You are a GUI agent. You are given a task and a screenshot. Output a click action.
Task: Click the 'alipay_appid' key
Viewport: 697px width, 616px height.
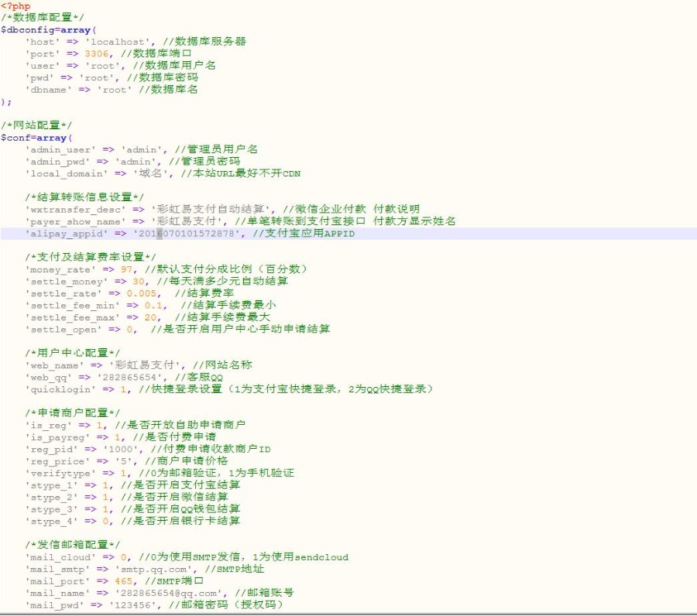(67, 234)
